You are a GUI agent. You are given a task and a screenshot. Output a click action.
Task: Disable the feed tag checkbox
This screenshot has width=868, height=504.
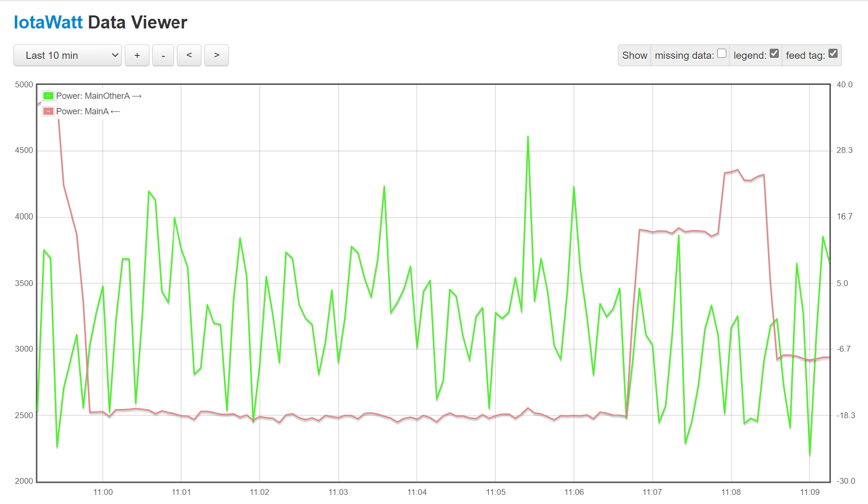pos(833,54)
